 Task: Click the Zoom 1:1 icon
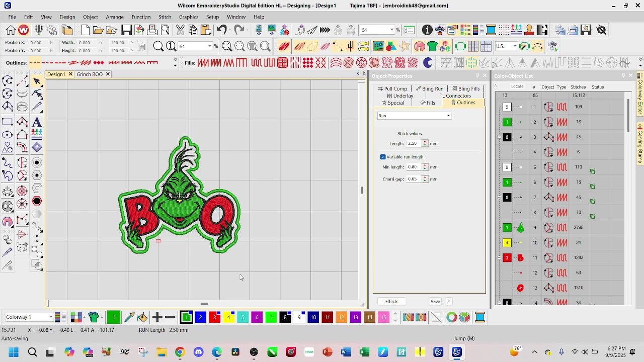(171, 46)
